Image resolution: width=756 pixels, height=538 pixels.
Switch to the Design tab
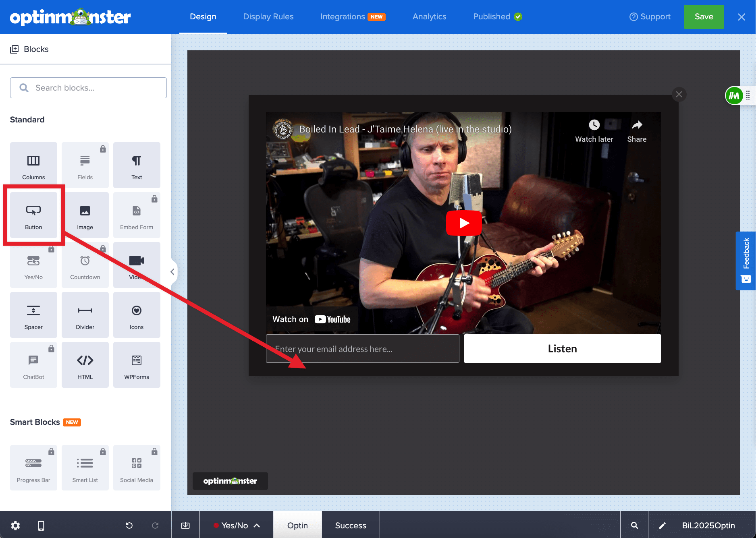click(x=203, y=17)
